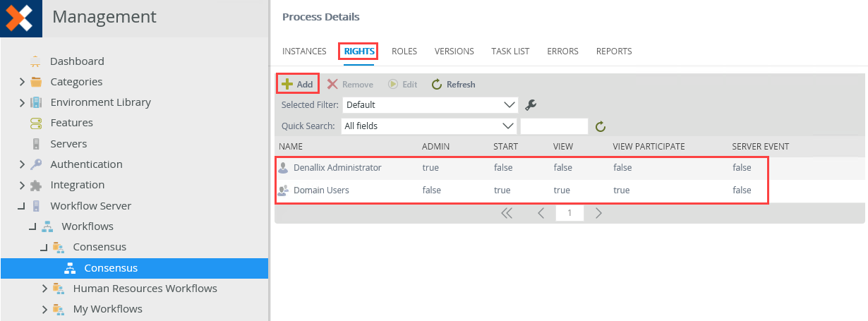
Task: Open the Selected Filter dropdown
Action: click(430, 104)
